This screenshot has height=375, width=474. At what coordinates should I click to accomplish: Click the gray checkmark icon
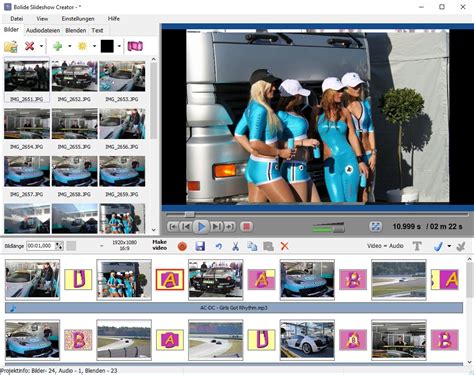[x=461, y=246]
